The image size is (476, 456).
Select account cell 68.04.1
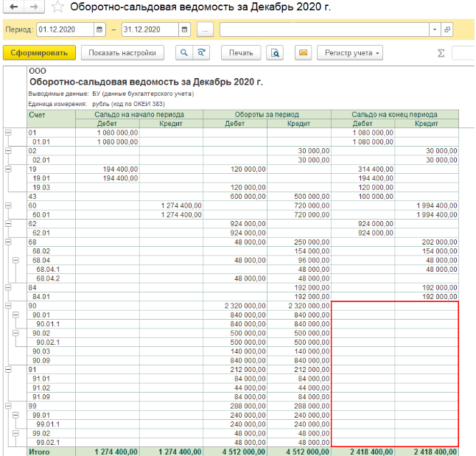pyautogui.click(x=52, y=270)
